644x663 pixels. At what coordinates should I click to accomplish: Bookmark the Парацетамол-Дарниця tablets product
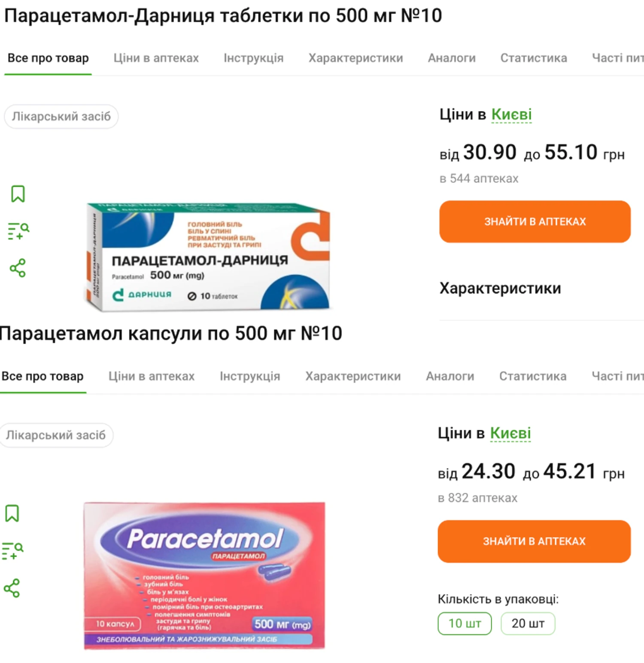point(18,194)
